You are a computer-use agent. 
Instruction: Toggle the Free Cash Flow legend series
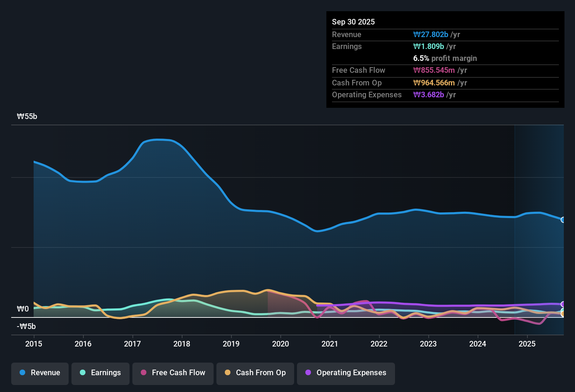[173, 373]
